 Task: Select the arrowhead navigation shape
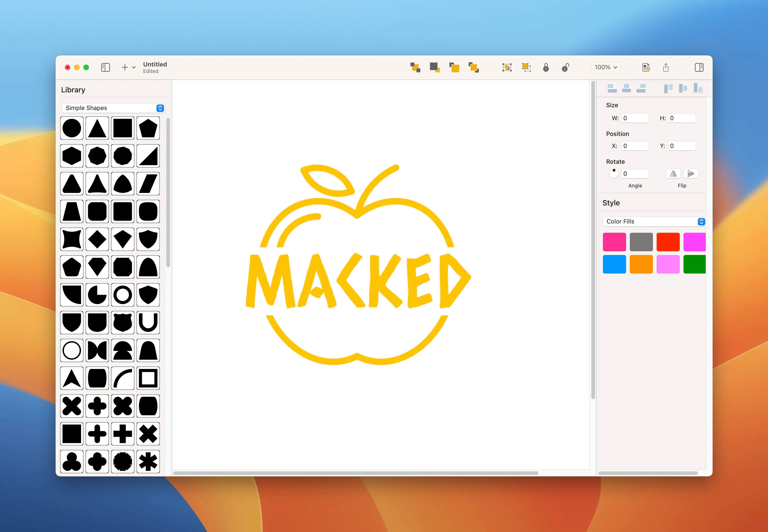pos(72,378)
